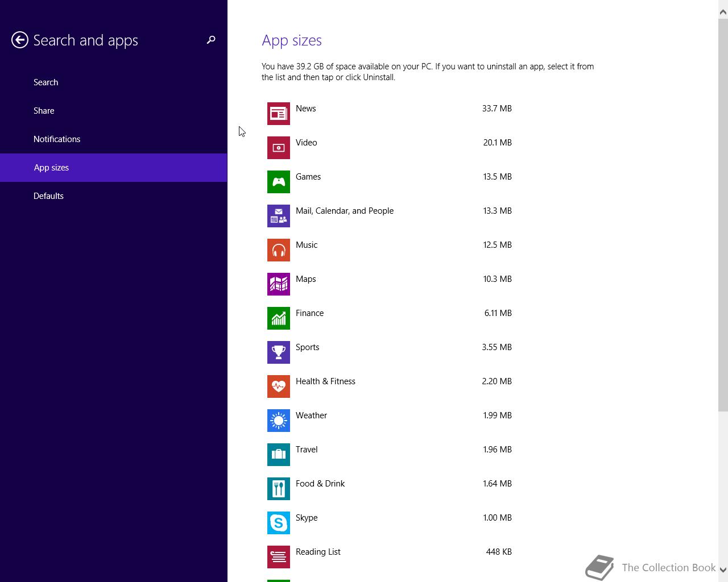Viewport: 728px width, 582px height.
Task: Click the Sports app name
Action: (308, 347)
